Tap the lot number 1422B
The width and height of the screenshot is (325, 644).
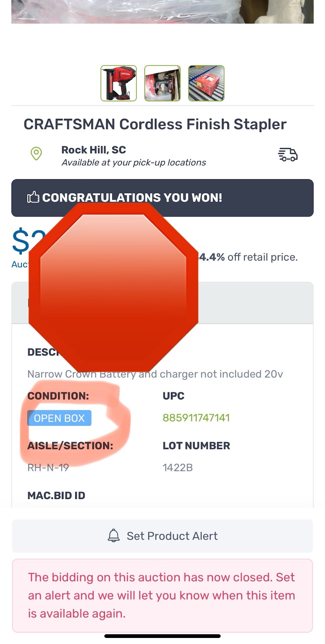click(x=178, y=468)
